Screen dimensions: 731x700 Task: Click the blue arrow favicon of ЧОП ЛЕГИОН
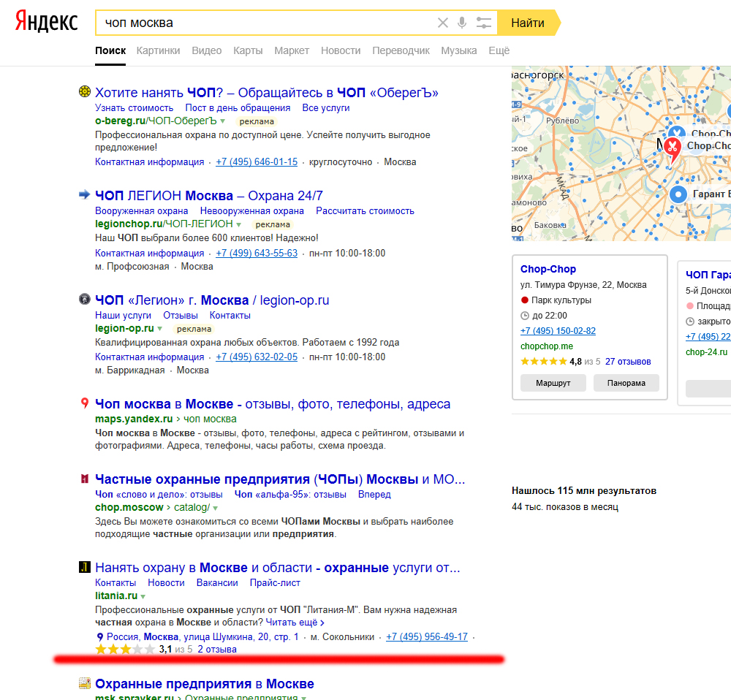pos(84,194)
